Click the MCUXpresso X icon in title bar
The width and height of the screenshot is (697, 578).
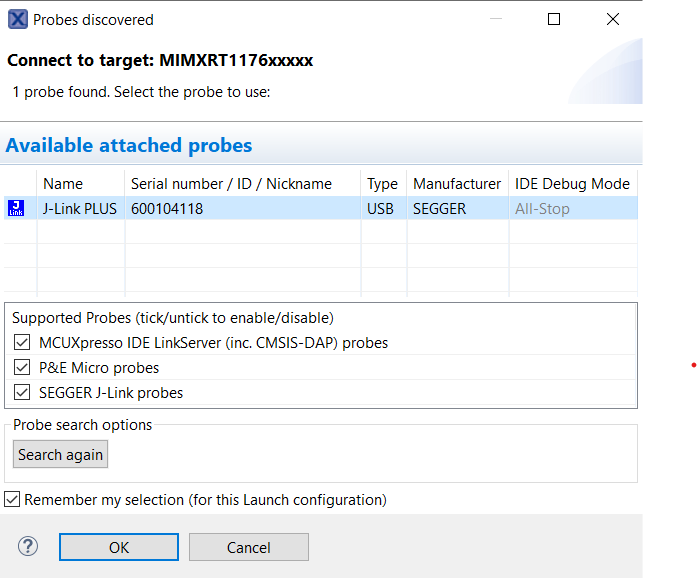(17, 19)
